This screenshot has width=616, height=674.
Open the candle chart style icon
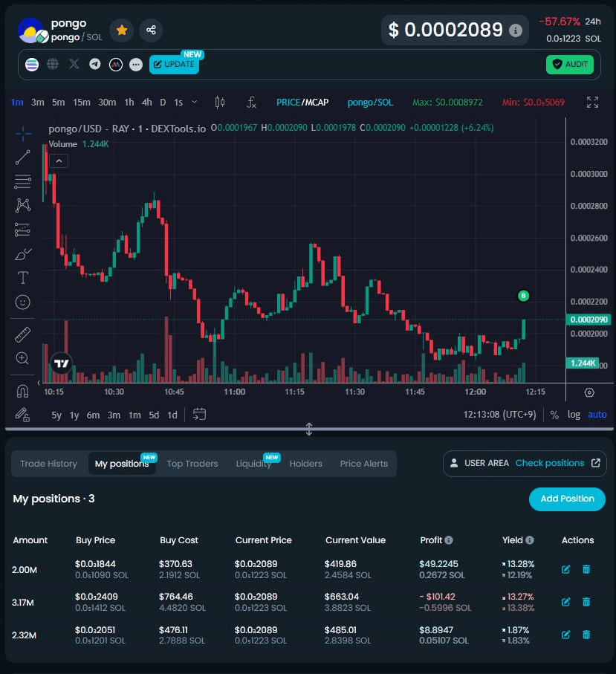[220, 103]
